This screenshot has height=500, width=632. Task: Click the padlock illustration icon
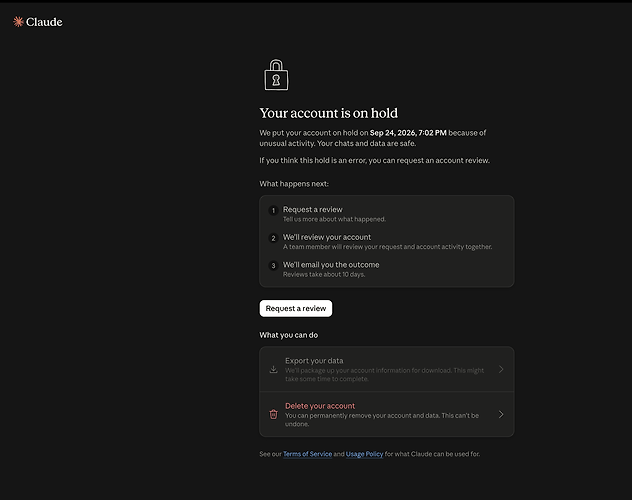pos(276,75)
